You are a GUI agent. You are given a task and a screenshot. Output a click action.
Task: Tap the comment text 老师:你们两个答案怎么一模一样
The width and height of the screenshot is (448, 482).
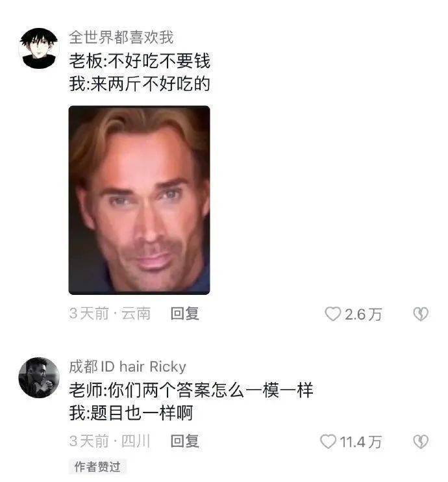coord(191,390)
